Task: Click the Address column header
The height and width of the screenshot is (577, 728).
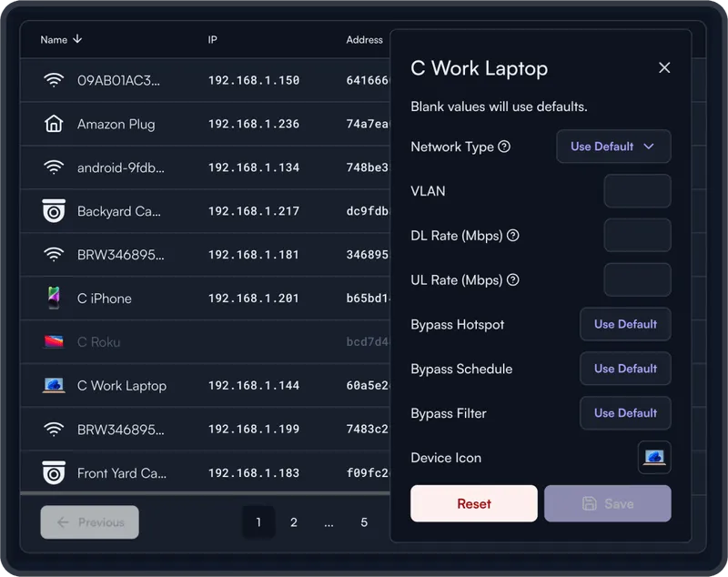Action: coord(365,40)
